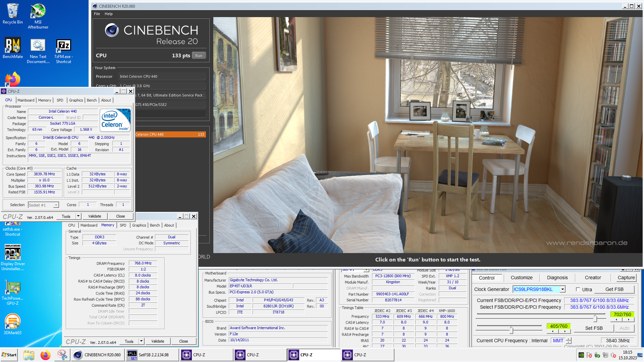Open the Bench tab in top CPU-Z window

tap(92, 100)
